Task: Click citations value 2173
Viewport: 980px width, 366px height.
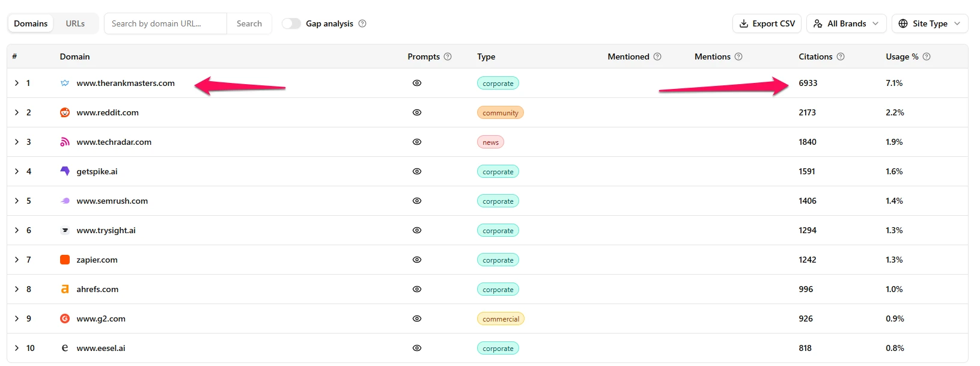Action: [x=808, y=112]
